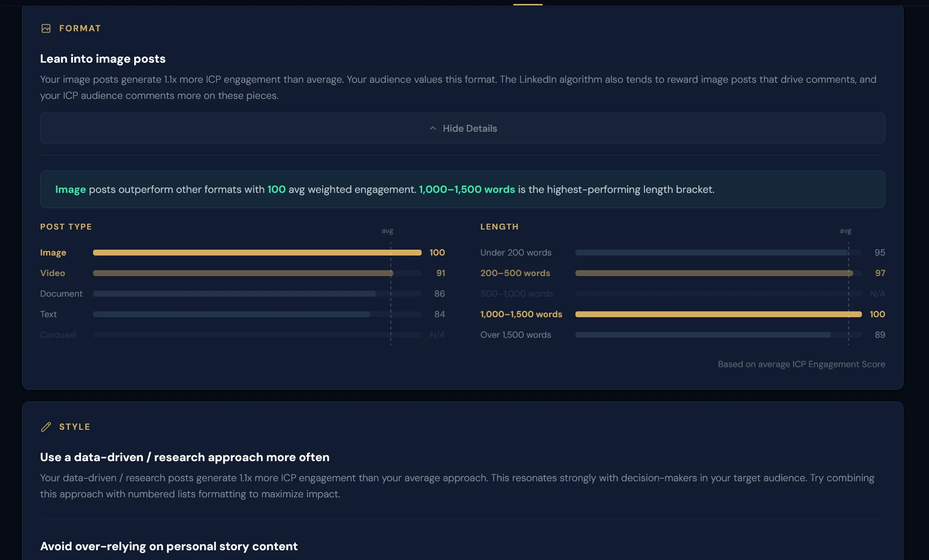Screen dimensions: 929x560
Task: Select the Video engagement bar
Action: (242, 273)
